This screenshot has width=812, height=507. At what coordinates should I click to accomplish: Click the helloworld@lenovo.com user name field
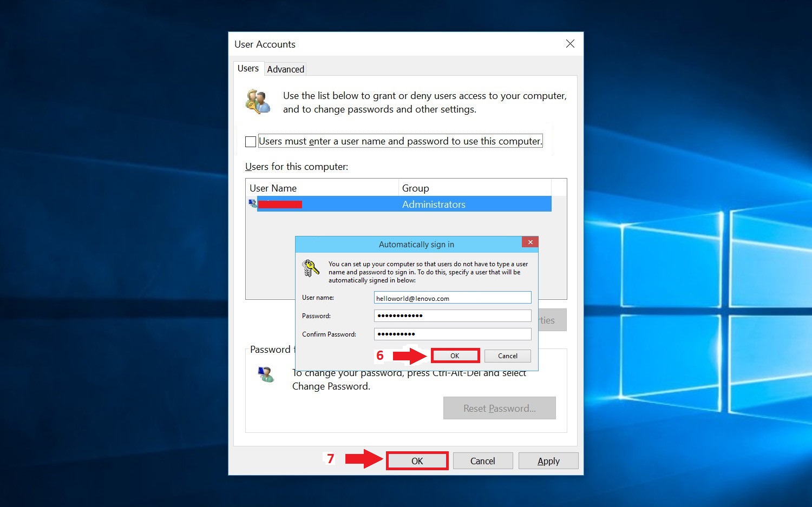pos(452,297)
